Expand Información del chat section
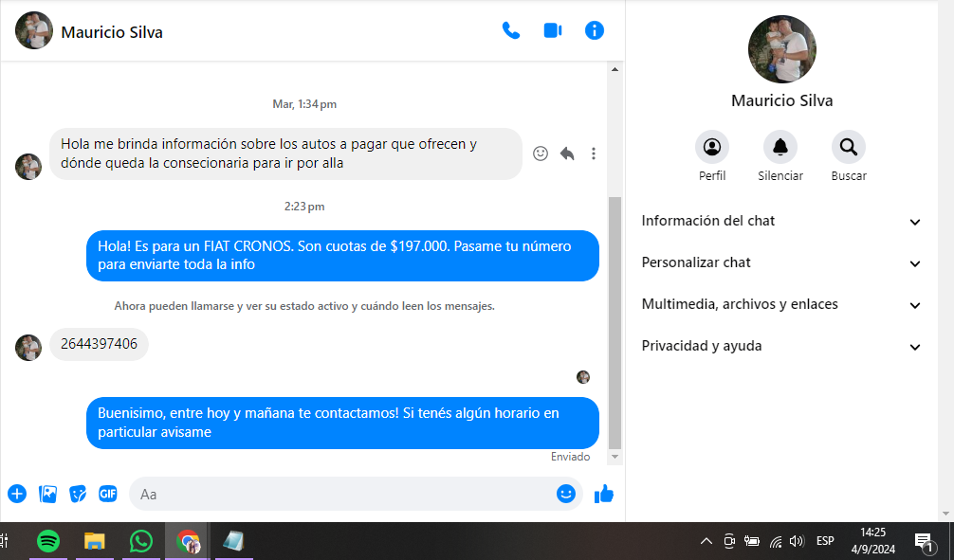954x560 pixels. coord(780,221)
